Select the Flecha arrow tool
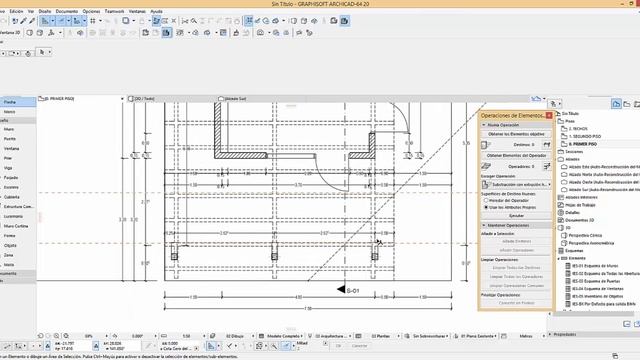The image size is (640, 360). click(18, 102)
